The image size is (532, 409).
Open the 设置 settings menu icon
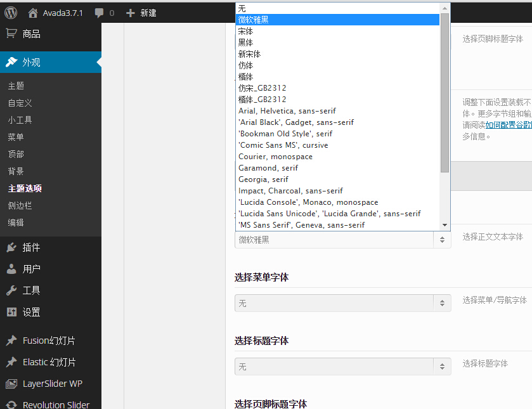(x=11, y=312)
